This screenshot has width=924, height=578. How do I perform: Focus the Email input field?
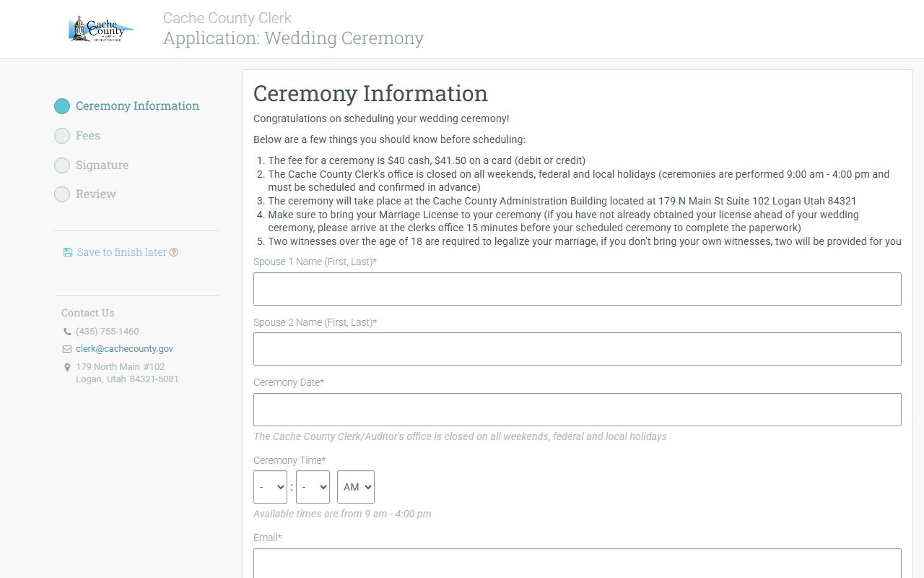577,564
